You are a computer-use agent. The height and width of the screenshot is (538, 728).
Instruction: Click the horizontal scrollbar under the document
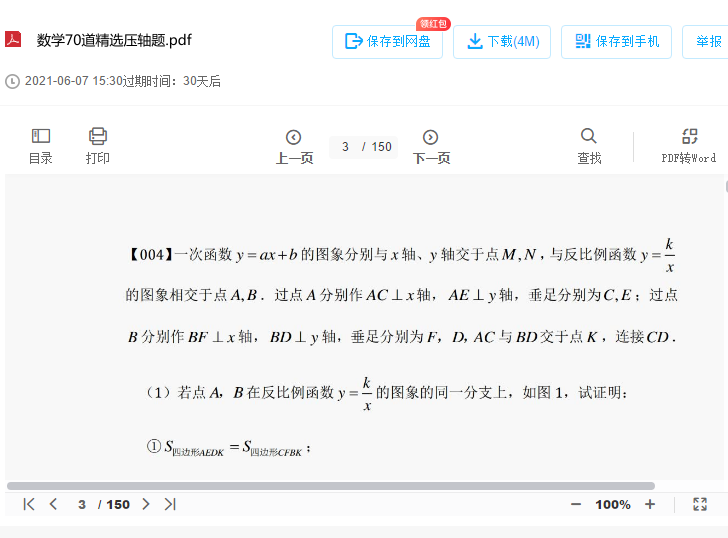(330, 486)
